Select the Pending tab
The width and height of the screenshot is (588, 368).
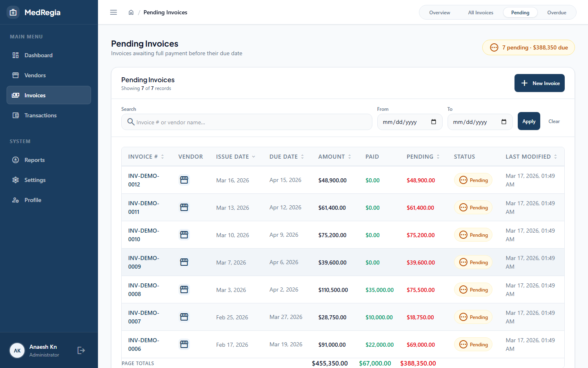click(520, 13)
